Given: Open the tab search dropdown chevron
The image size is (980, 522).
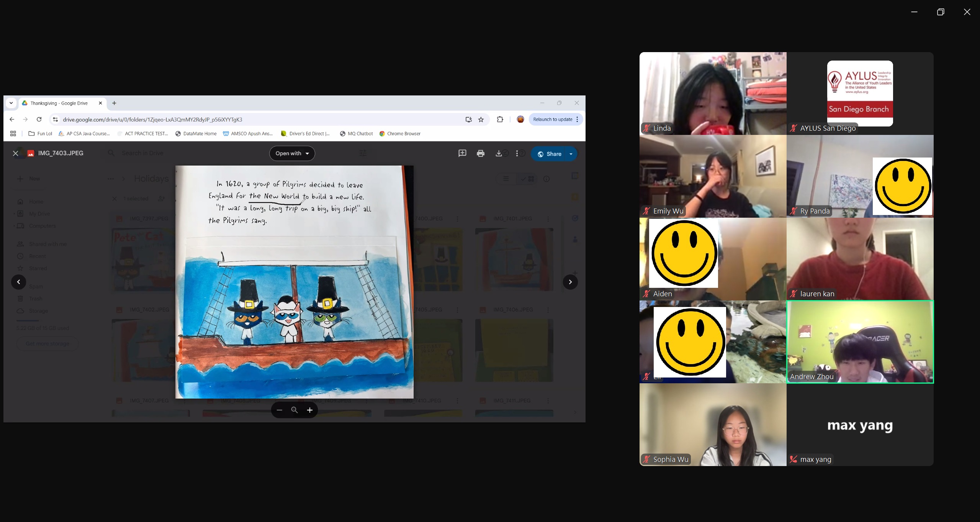Looking at the screenshot, I should [x=11, y=103].
